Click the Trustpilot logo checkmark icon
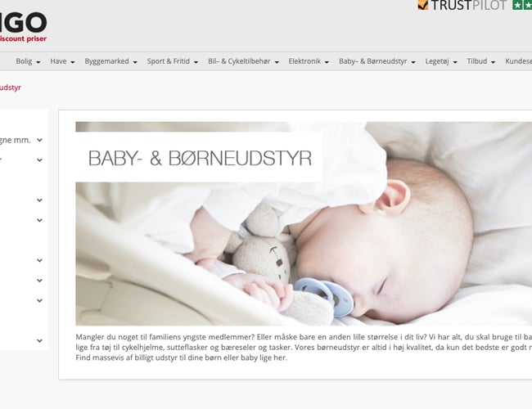The height and width of the screenshot is (409, 532). 423,5
